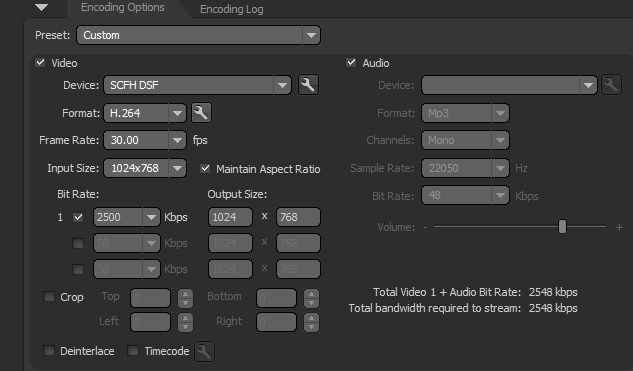Open the Frame Rate dropdown
This screenshot has width=633, height=371.
pos(145,140)
